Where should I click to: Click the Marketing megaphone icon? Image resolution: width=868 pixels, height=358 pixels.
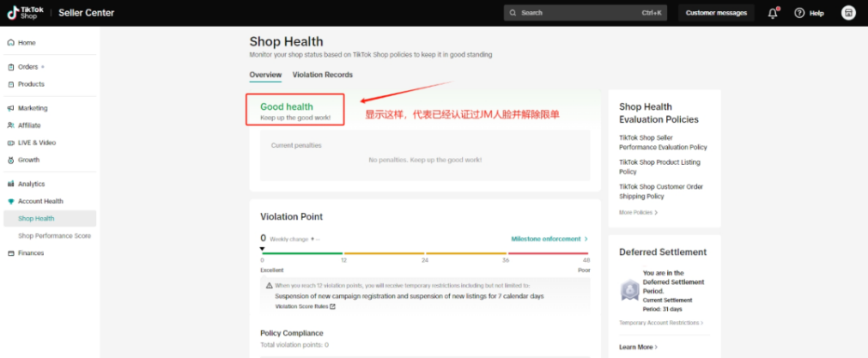pyautogui.click(x=10, y=108)
